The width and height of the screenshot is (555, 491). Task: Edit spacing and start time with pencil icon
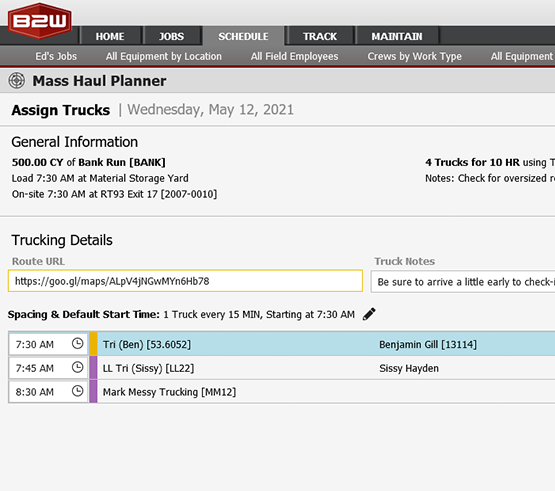(x=369, y=314)
